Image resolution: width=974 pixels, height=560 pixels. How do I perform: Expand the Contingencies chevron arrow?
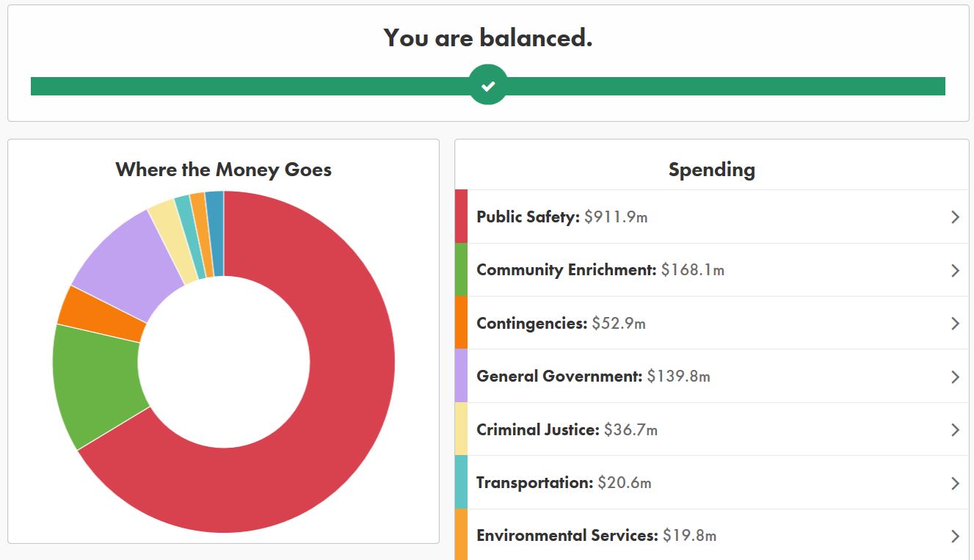tap(955, 324)
